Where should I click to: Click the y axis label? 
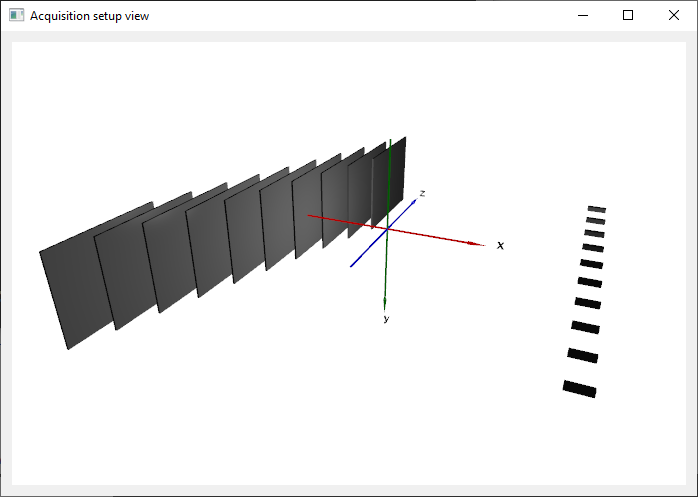point(386,318)
